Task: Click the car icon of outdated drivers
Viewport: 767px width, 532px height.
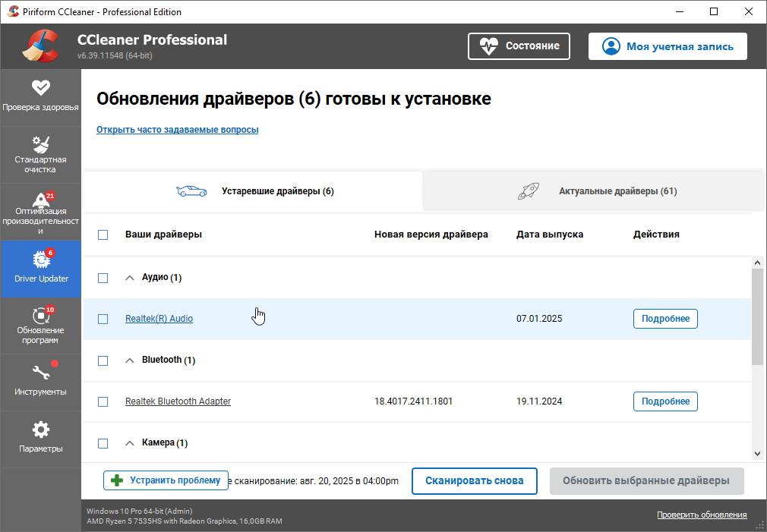Action: [191, 191]
